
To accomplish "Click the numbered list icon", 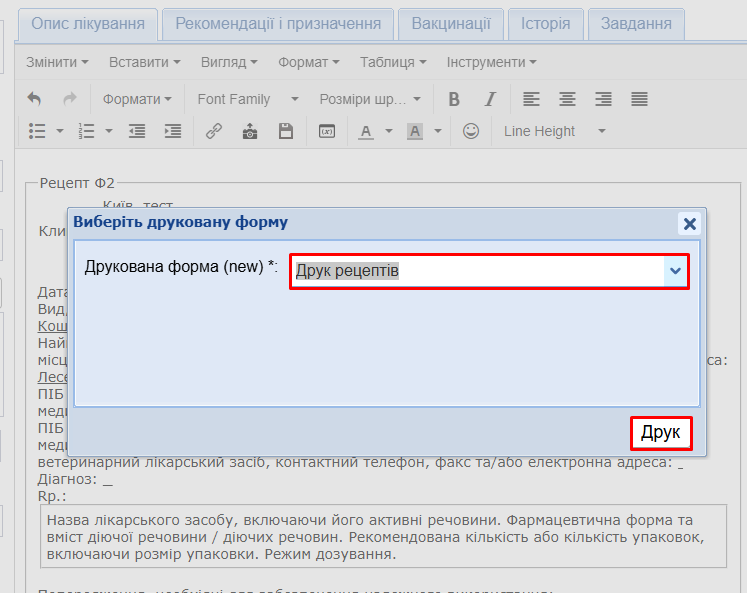I will tap(86, 131).
